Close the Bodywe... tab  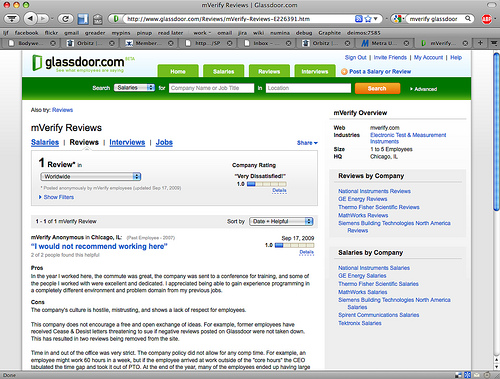(53, 43)
